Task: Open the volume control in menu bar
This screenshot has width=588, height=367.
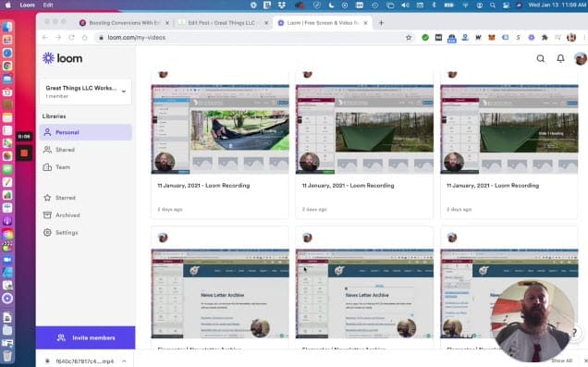Action: tap(405, 6)
